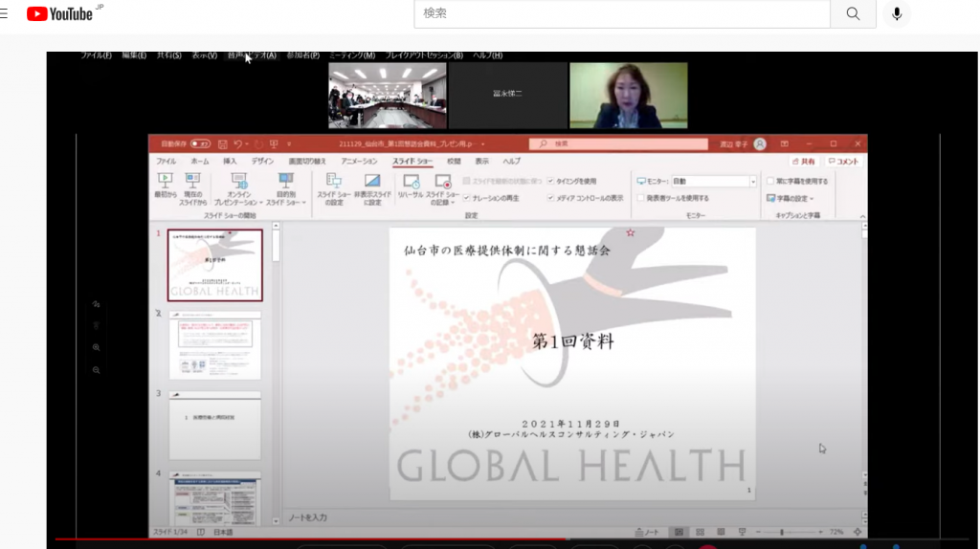
Task: Open the File (ファイル) tab in PowerPoint
Action: click(167, 162)
